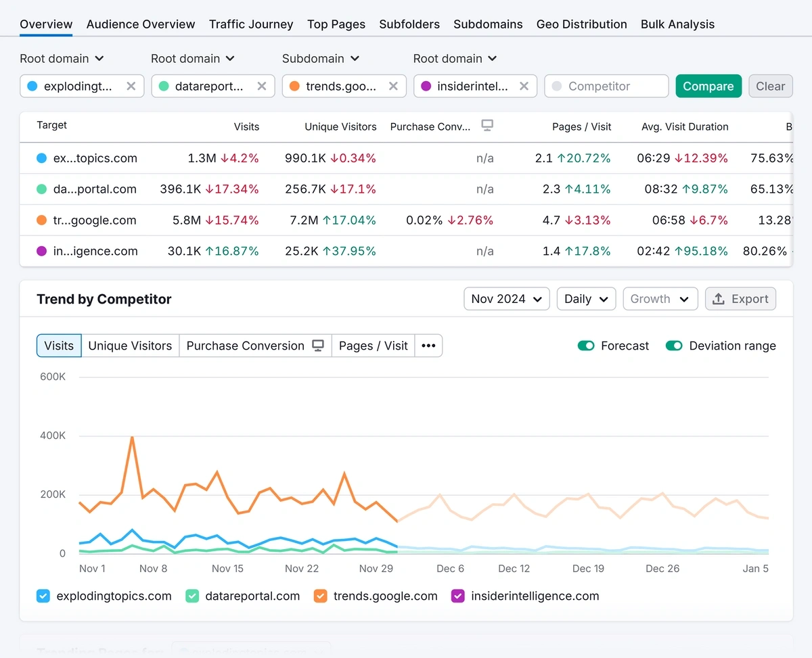Select Purchase Conversion chart metric
The height and width of the screenshot is (658, 812).
[255, 346]
